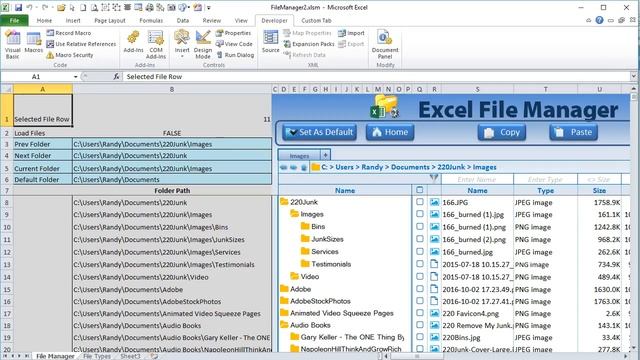Click the Insert Function fx button
The image size is (640, 360).
click(x=116, y=77)
